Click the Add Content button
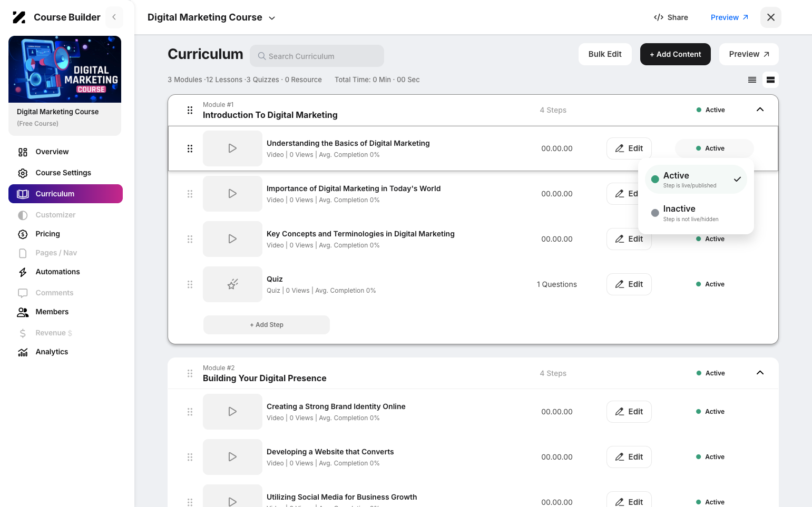This screenshot has height=507, width=812. pyautogui.click(x=675, y=54)
